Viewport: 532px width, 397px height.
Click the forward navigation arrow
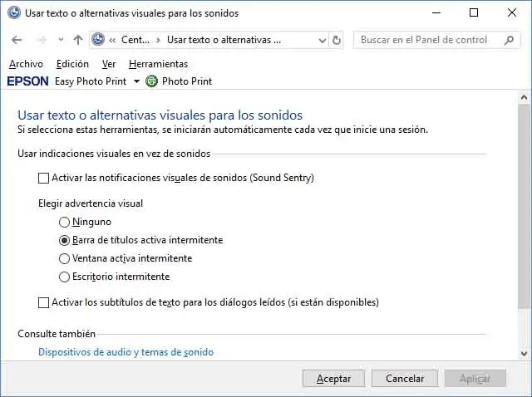pos(39,40)
